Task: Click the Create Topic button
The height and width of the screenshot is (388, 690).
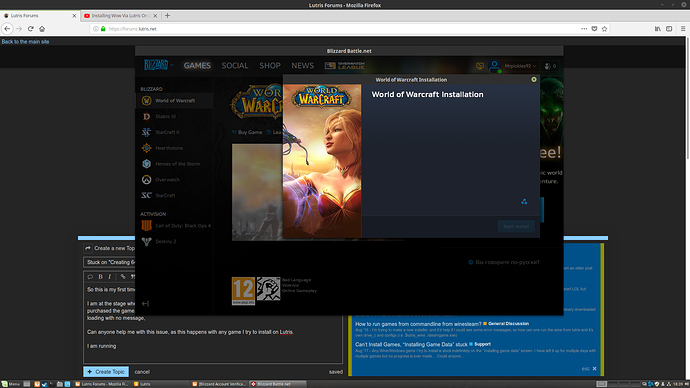Action: pyautogui.click(x=106, y=372)
